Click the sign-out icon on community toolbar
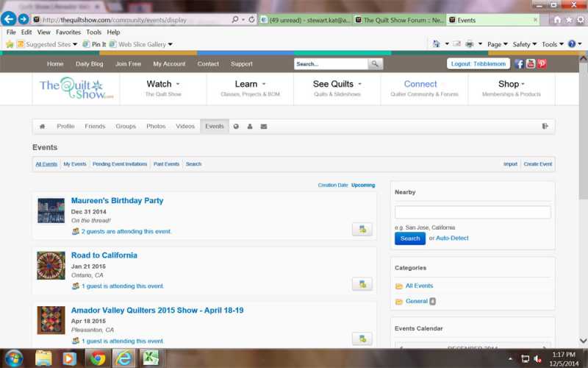Image resolution: width=588 pixels, height=368 pixels. pos(545,127)
